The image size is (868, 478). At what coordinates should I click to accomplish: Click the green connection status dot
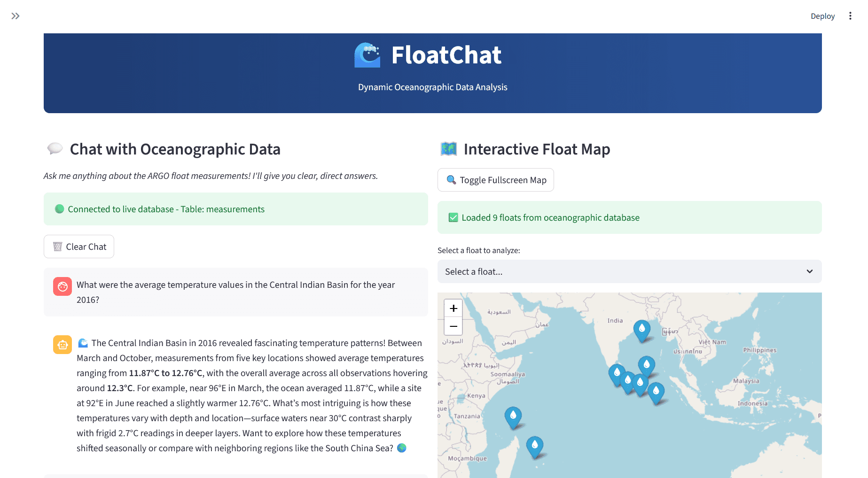[x=59, y=208]
